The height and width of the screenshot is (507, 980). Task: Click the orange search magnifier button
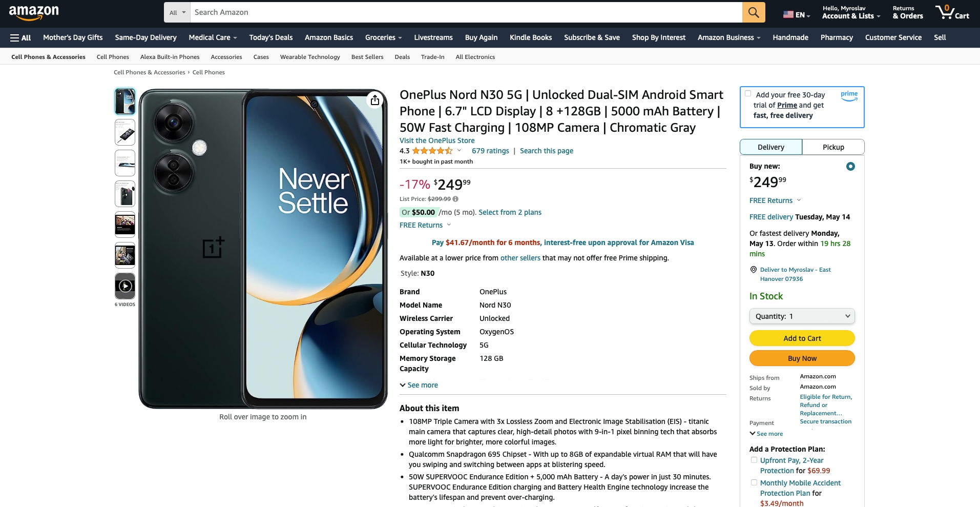pos(754,12)
